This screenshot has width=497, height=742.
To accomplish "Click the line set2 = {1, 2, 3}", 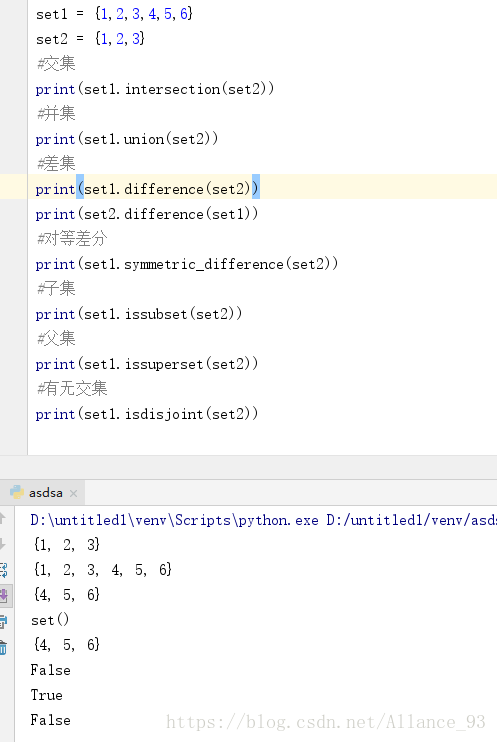I will point(90,38).
